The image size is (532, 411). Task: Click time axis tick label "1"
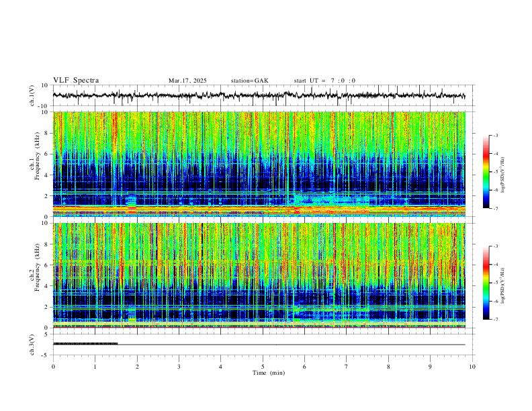pos(95,367)
